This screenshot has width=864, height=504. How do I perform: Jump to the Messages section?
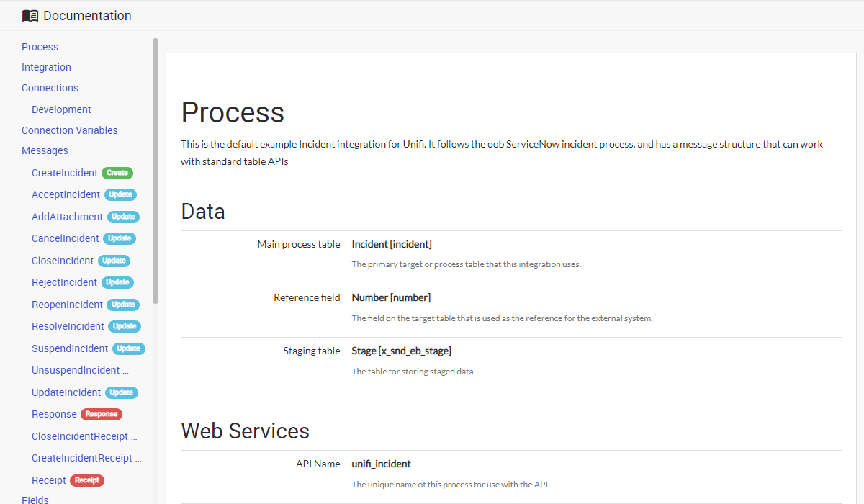(45, 150)
